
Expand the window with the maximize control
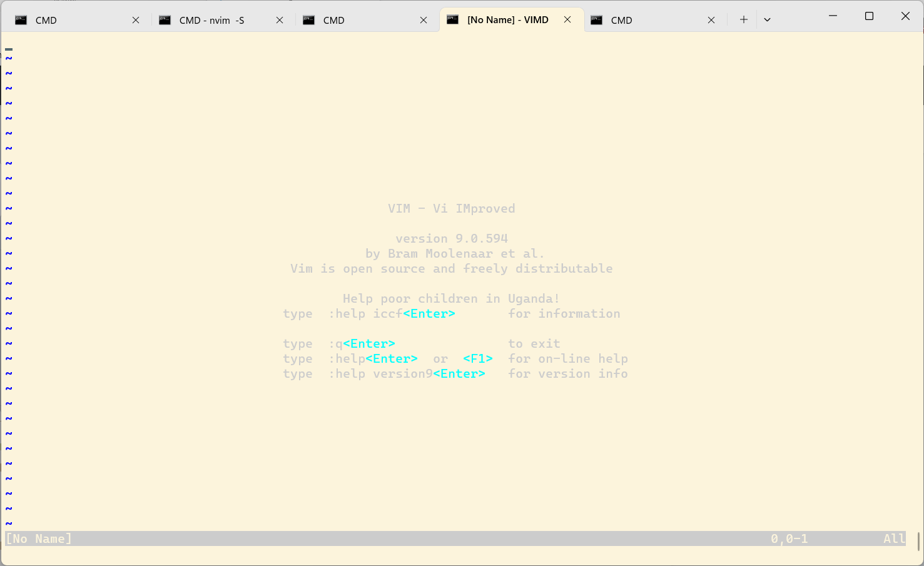click(x=869, y=16)
